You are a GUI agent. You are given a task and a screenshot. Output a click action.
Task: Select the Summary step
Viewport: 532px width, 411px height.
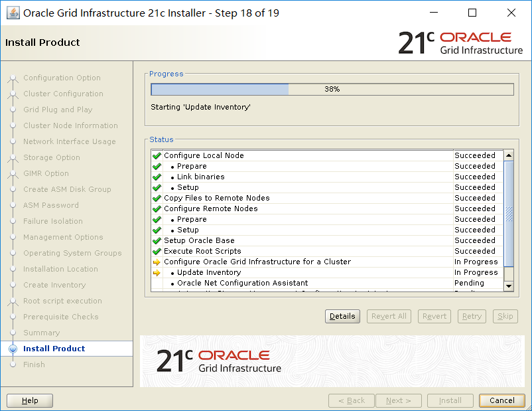41,333
